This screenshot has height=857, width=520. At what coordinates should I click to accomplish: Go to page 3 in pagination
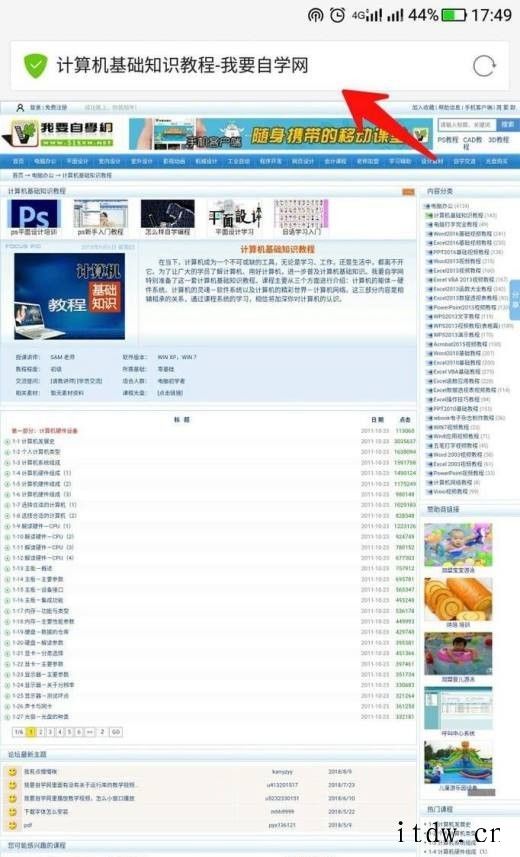pos(50,732)
